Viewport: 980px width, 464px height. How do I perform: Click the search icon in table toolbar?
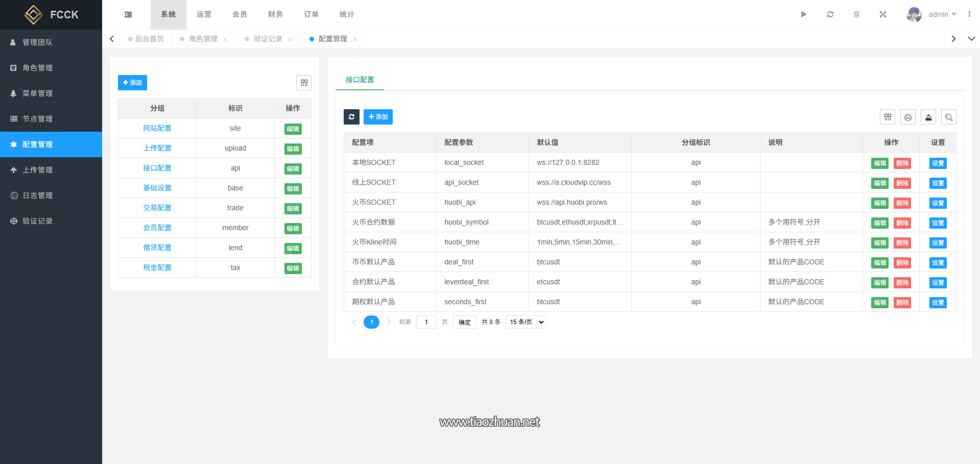click(x=949, y=117)
